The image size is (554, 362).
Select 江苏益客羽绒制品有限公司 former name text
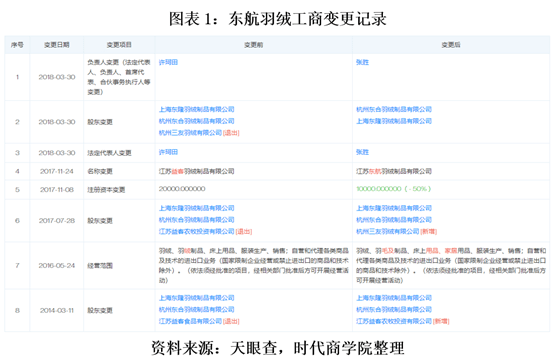pos(196,171)
